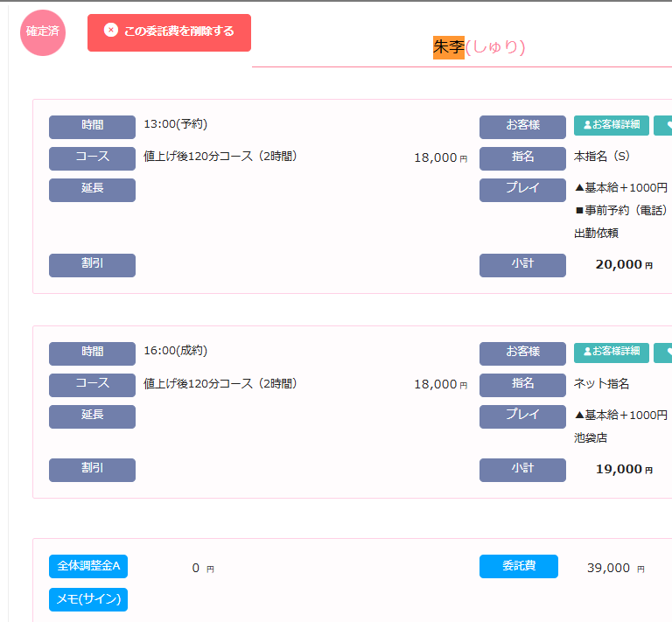This screenshot has height=622, width=672.
Task: Click the 全体調整金A button
Action: (88, 567)
